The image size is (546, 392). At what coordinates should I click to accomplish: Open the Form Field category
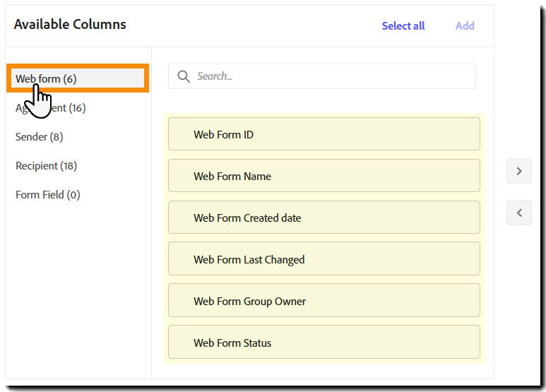coord(47,195)
